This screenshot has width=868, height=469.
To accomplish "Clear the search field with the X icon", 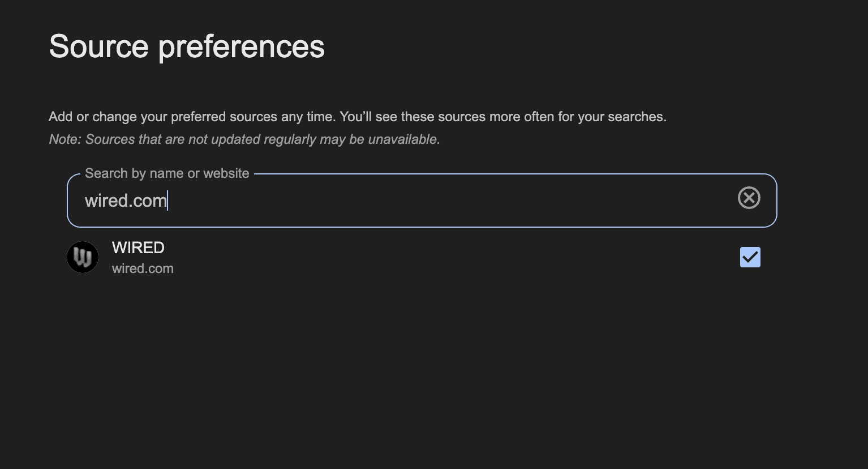I will click(749, 198).
